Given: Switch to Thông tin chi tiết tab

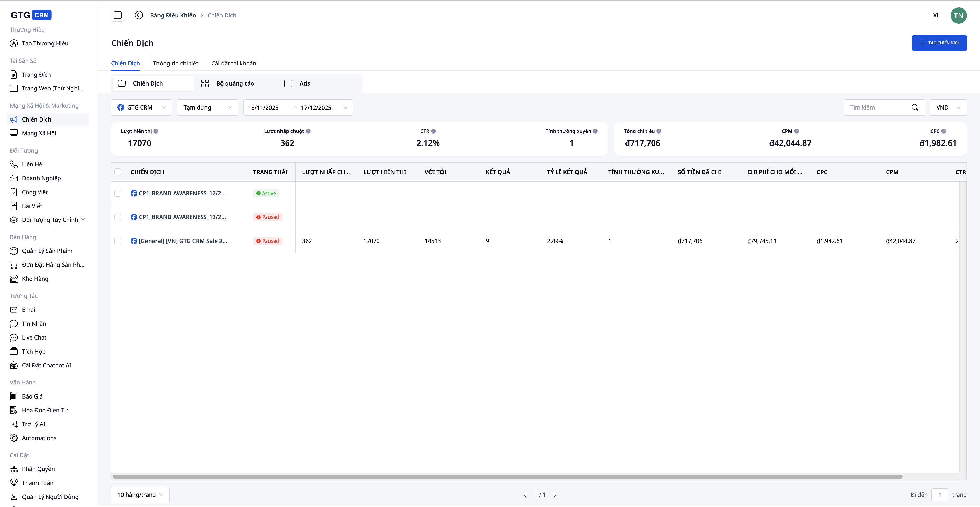Looking at the screenshot, I should (175, 64).
